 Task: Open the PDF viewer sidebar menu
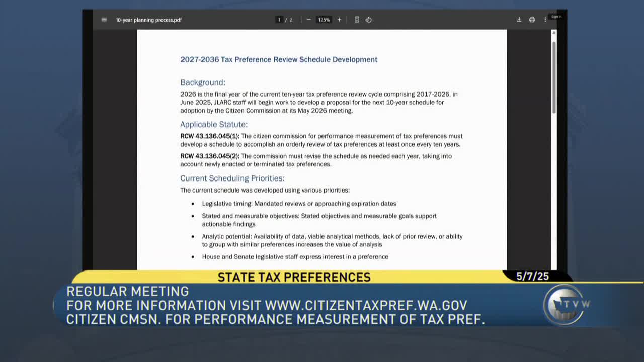coord(104,20)
